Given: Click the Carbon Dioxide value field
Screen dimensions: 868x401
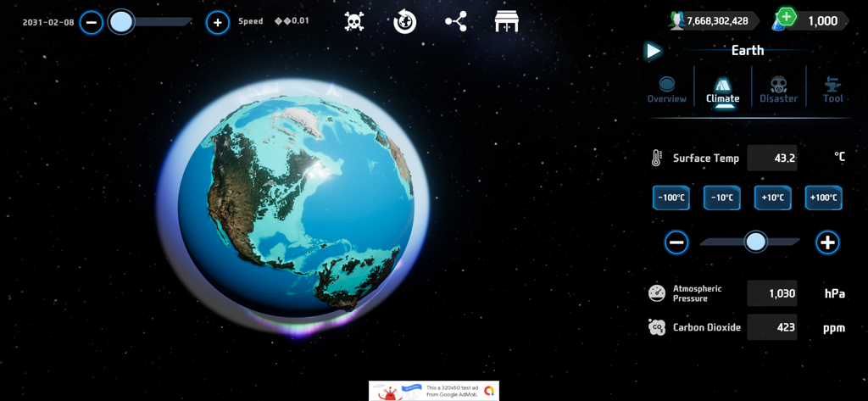Looking at the screenshot, I should [771, 326].
